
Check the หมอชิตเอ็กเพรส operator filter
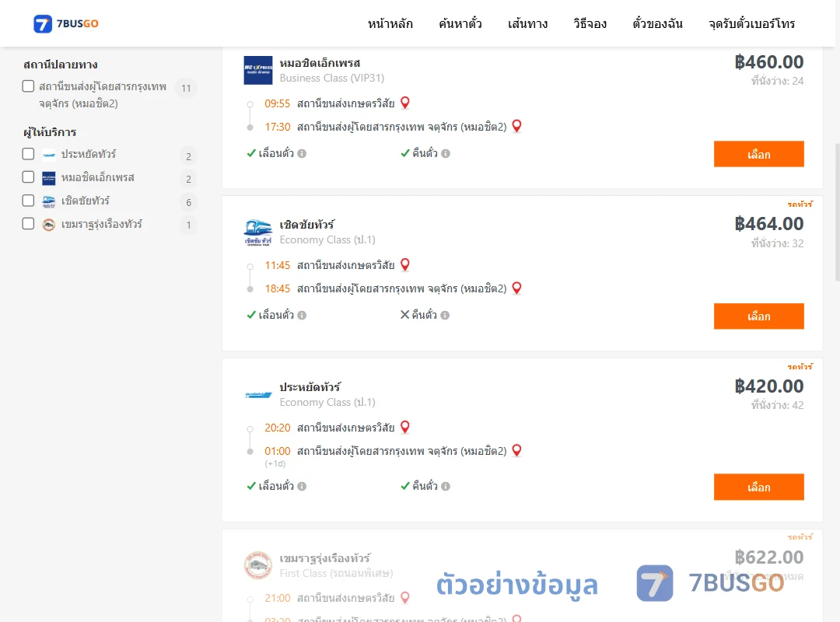pos(28,177)
